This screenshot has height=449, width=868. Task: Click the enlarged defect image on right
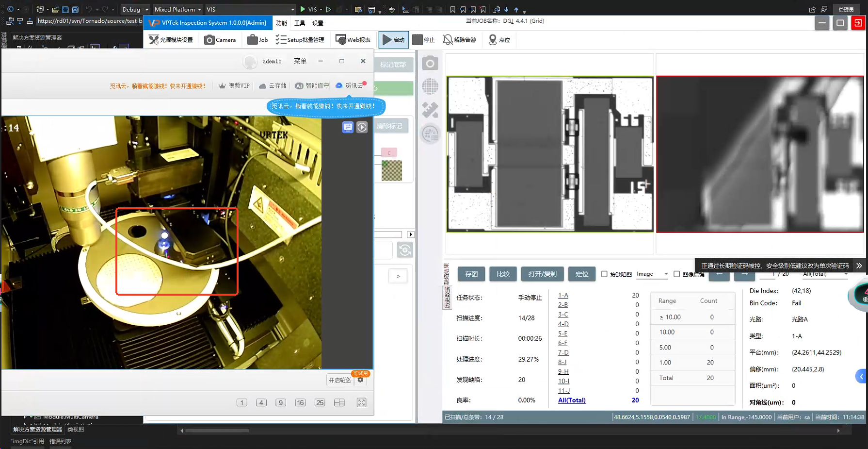click(760, 154)
